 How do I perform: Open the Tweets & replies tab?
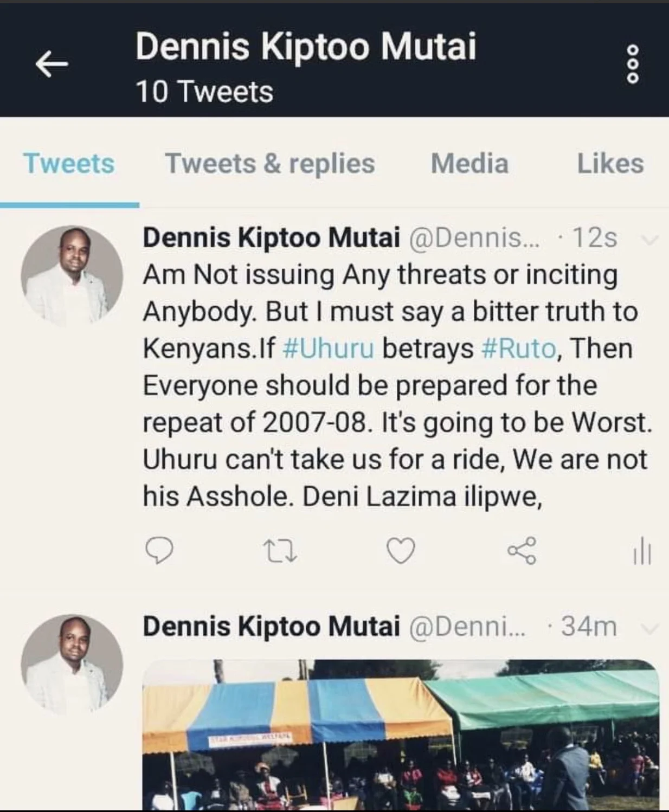coord(270,164)
